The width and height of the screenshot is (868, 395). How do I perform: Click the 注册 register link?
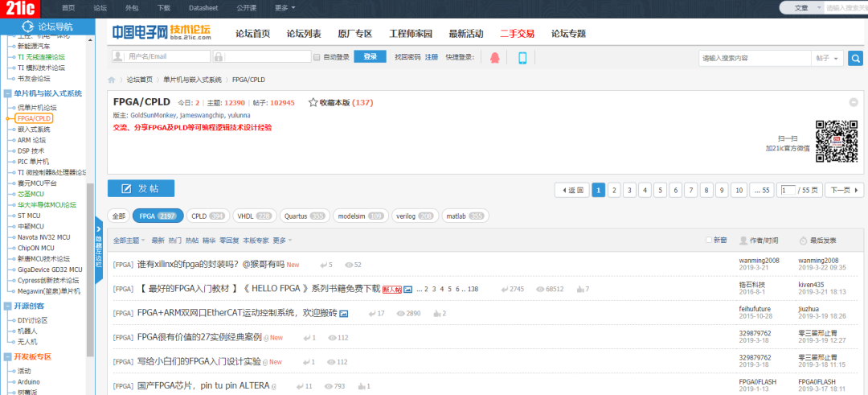click(432, 57)
